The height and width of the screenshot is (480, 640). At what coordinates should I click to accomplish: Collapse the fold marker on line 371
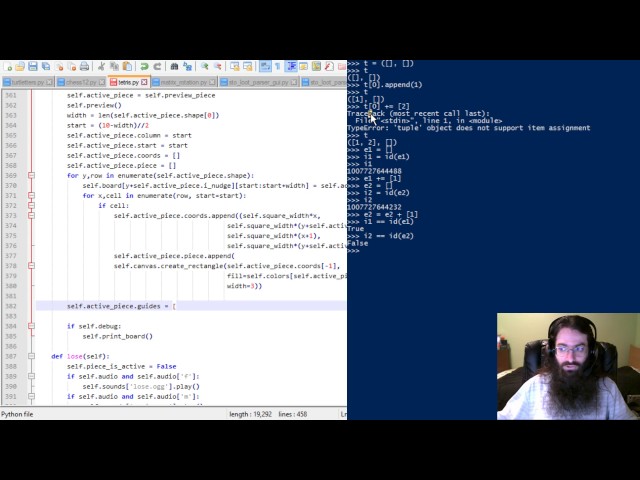[31, 196]
